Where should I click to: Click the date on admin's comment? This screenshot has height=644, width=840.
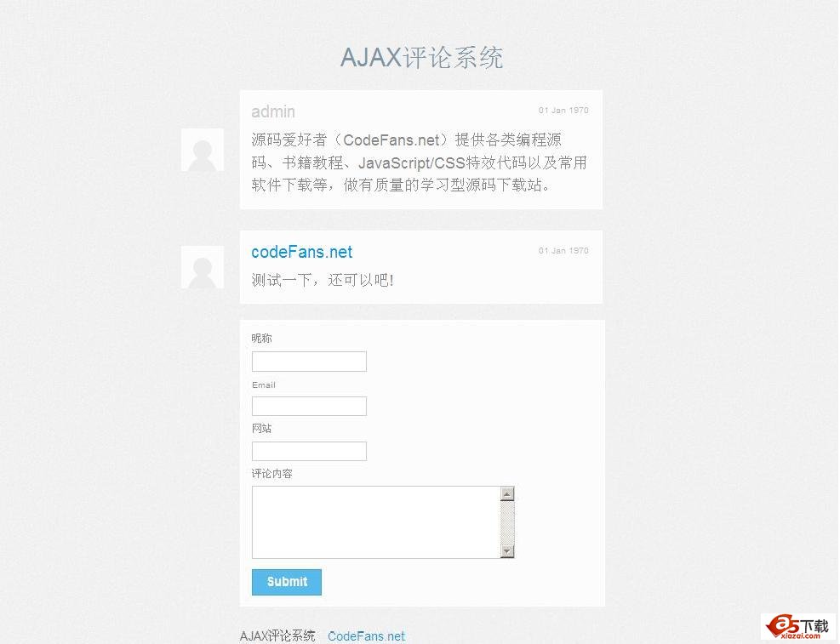point(563,111)
